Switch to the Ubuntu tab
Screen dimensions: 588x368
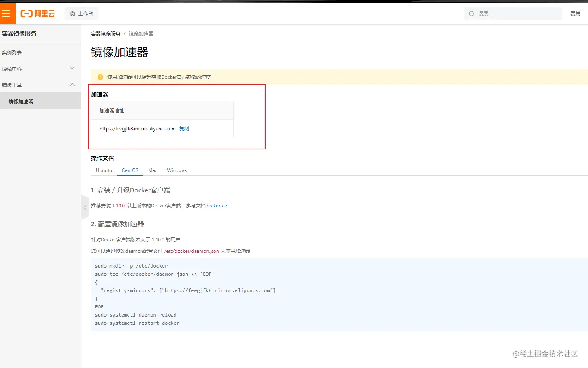[x=104, y=170]
